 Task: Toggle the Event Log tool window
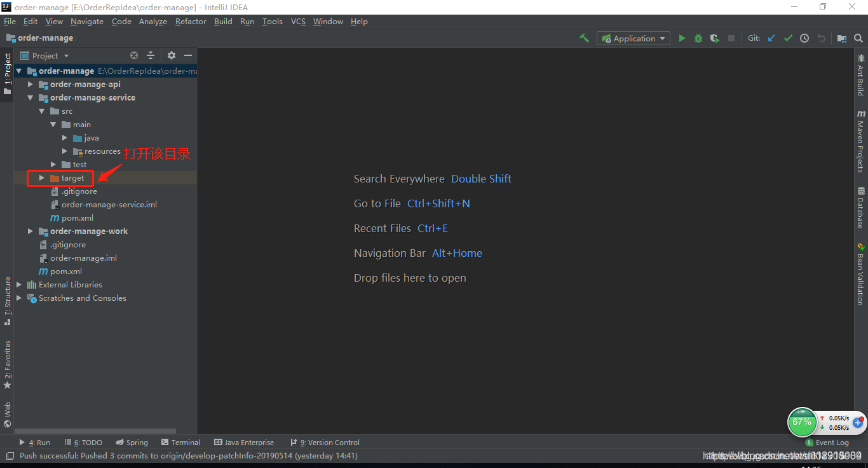827,443
